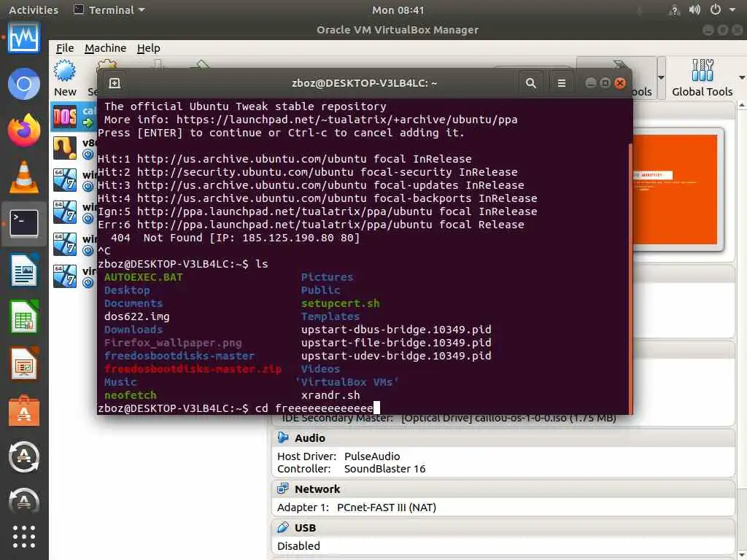
Task: Minimize the terminal window
Action: pos(591,83)
